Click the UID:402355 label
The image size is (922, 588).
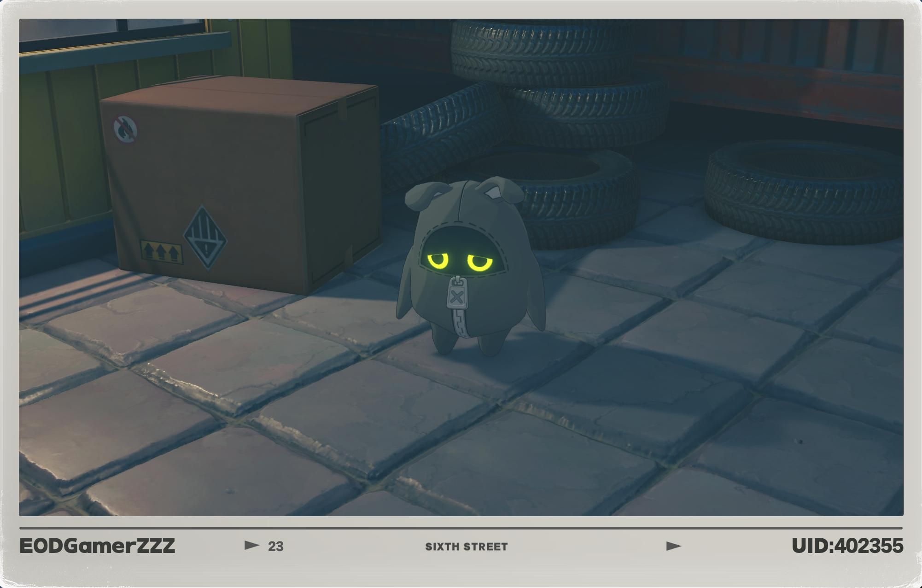[x=847, y=546]
